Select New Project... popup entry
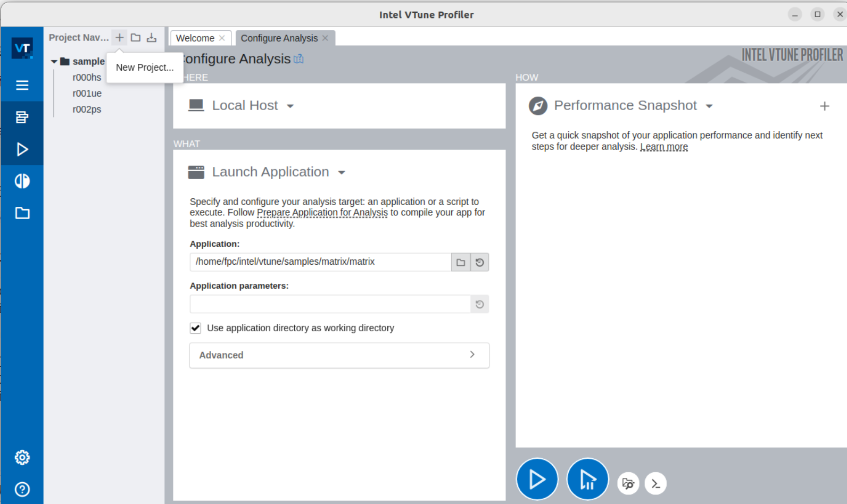This screenshot has height=504, width=847. (145, 68)
